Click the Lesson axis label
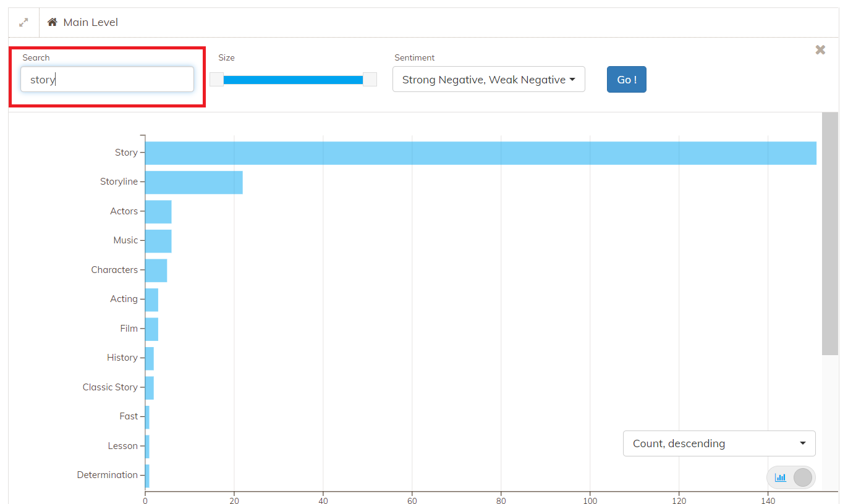This screenshot has height=504, width=848. 122,446
